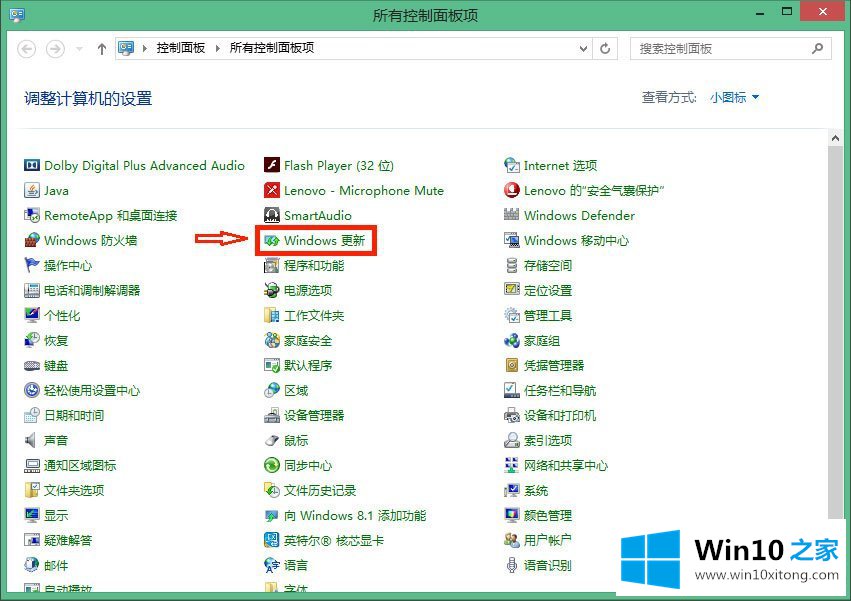Open the 通知区域图标 link
The width and height of the screenshot is (851, 601).
tap(80, 465)
